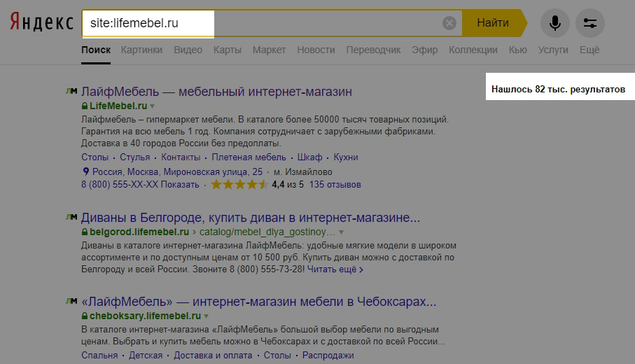The width and height of the screenshot is (635, 364).
Task: Open search settings sliders icon
Action: click(590, 23)
